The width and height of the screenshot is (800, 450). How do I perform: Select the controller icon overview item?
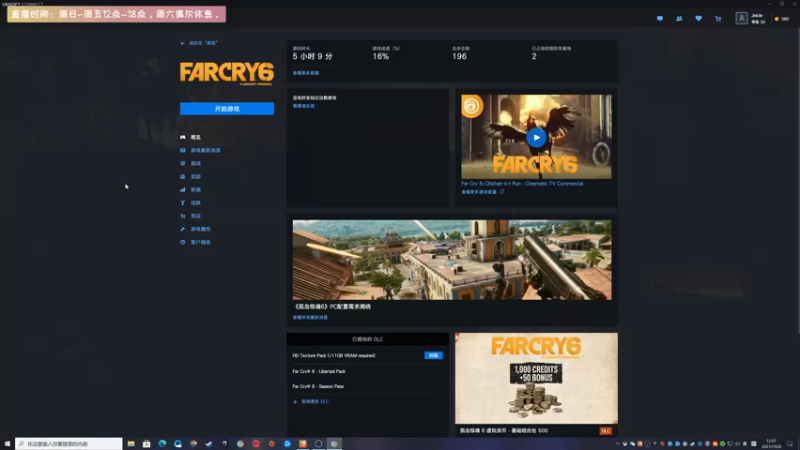click(183, 137)
